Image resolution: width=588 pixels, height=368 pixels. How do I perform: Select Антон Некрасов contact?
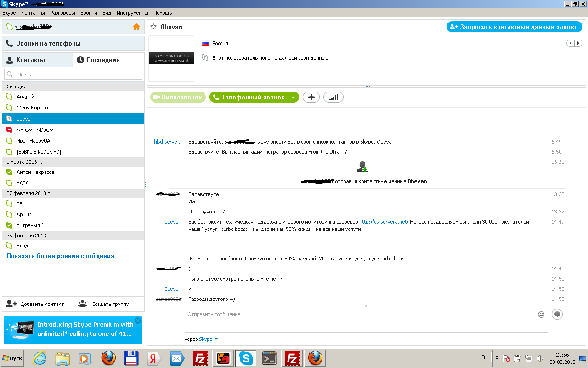73,172
